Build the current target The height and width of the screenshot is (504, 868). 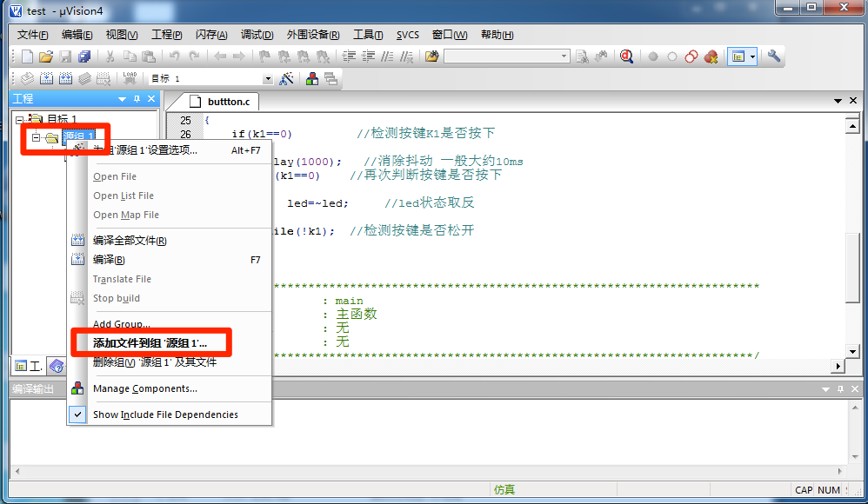(x=46, y=77)
